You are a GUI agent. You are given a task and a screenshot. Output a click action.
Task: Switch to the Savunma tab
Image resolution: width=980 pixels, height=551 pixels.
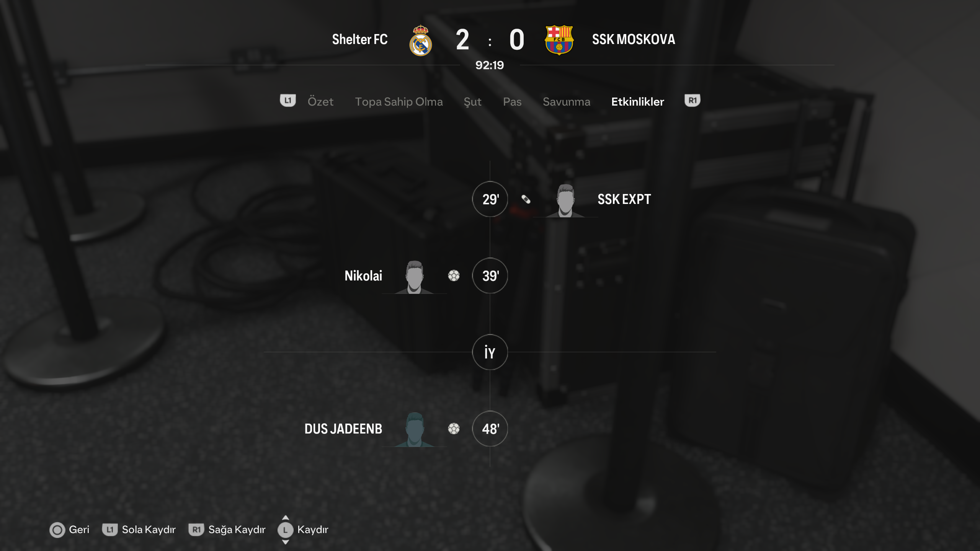tap(567, 102)
